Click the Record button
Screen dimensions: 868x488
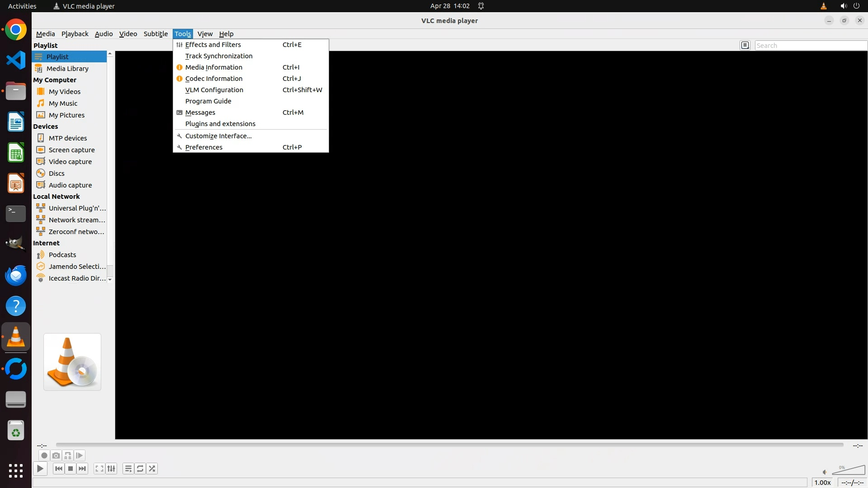(x=44, y=455)
